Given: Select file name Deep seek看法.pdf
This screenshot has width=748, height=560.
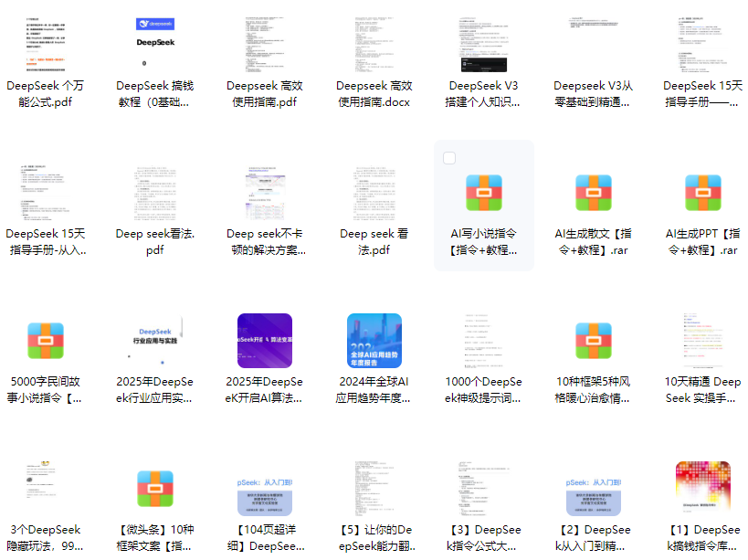Looking at the screenshot, I should pos(155,242).
